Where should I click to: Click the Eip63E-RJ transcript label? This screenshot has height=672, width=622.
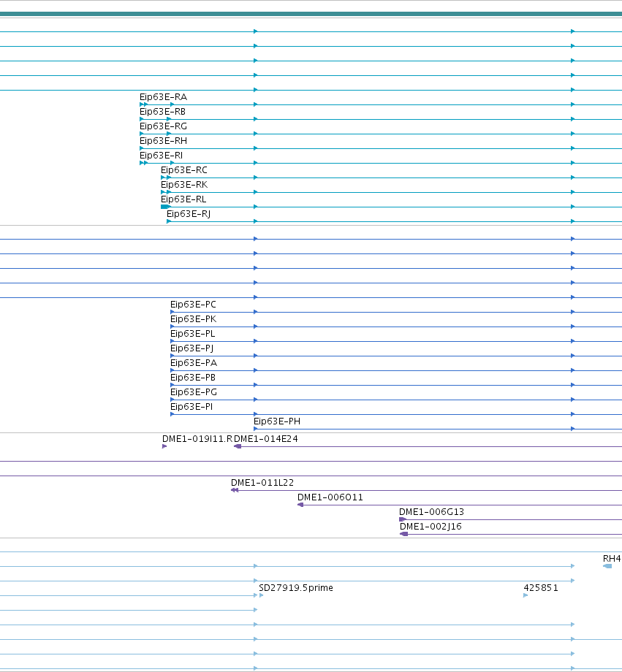coord(189,214)
